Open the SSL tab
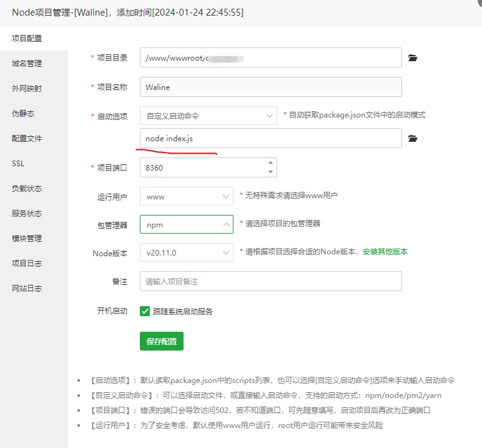This screenshot has height=448, width=482. click(x=18, y=164)
